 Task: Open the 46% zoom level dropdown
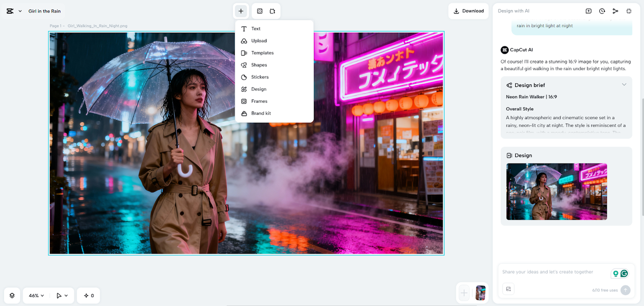[x=36, y=295]
